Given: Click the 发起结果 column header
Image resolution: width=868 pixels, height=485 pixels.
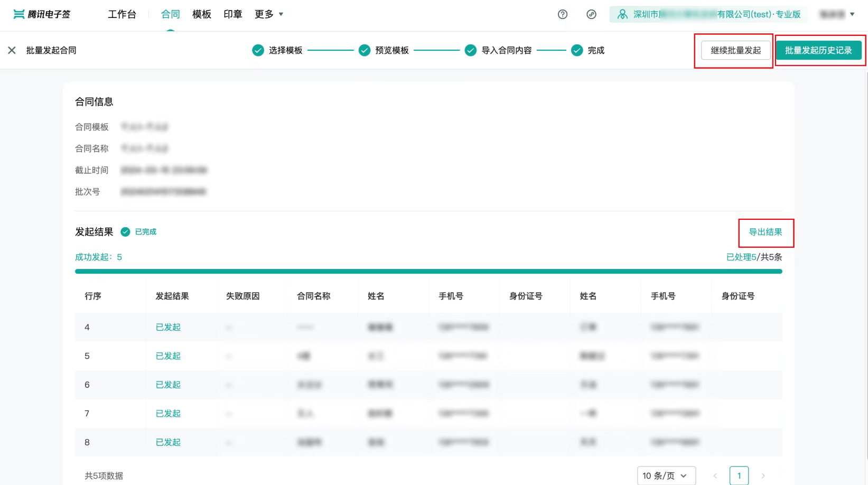Looking at the screenshot, I should click(172, 296).
